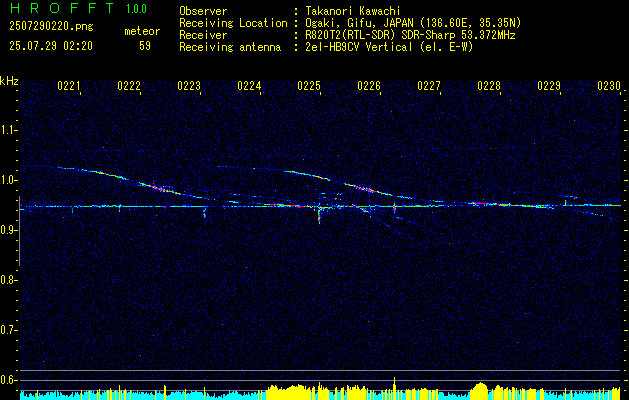Click time marker 0225
Image resolution: width=629 pixels, height=400 pixels.
(309, 86)
